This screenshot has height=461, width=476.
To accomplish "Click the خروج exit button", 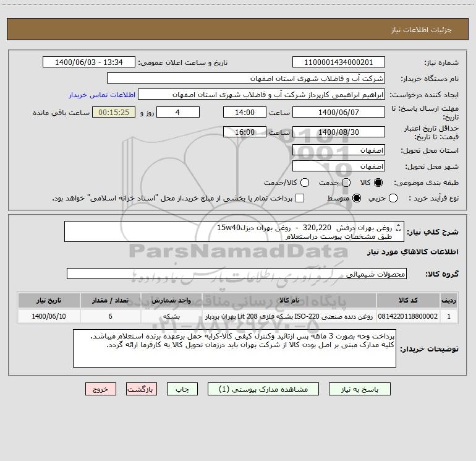I will pos(101,389).
